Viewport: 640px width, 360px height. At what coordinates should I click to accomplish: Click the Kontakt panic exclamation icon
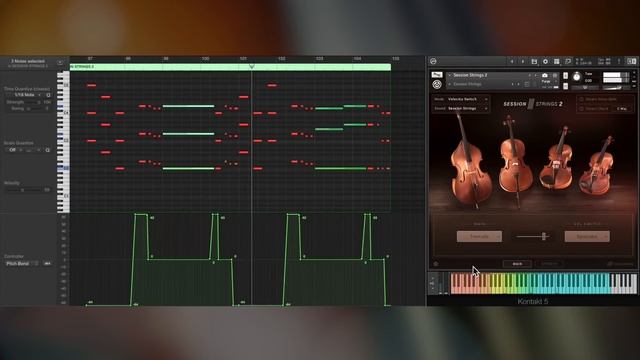pyautogui.click(x=619, y=61)
